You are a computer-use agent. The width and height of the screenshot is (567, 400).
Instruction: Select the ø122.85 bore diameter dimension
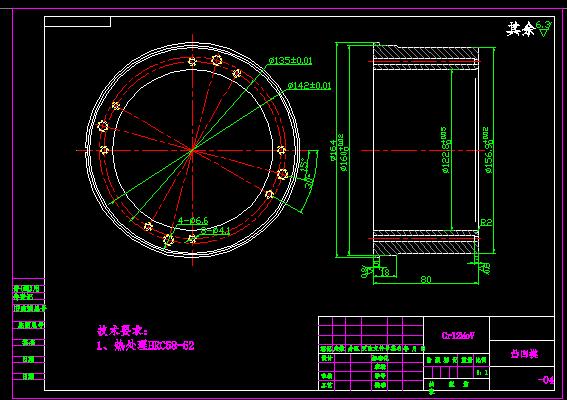point(446,150)
